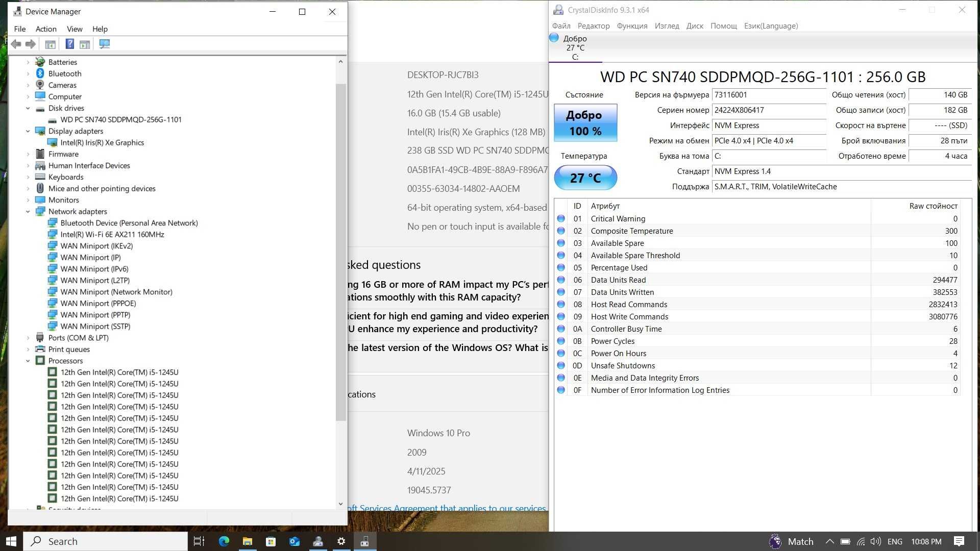980x551 pixels.
Task: Click the Intel Wi-Fi 6E AX211 adapter icon
Action: [x=52, y=234]
